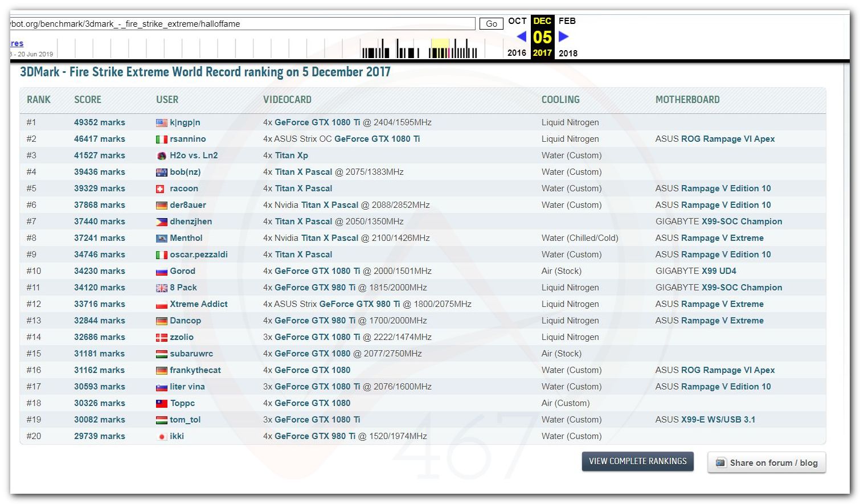The image size is (860, 504).
Task: Click the German flag next to frankythecat
Action: [x=162, y=370]
